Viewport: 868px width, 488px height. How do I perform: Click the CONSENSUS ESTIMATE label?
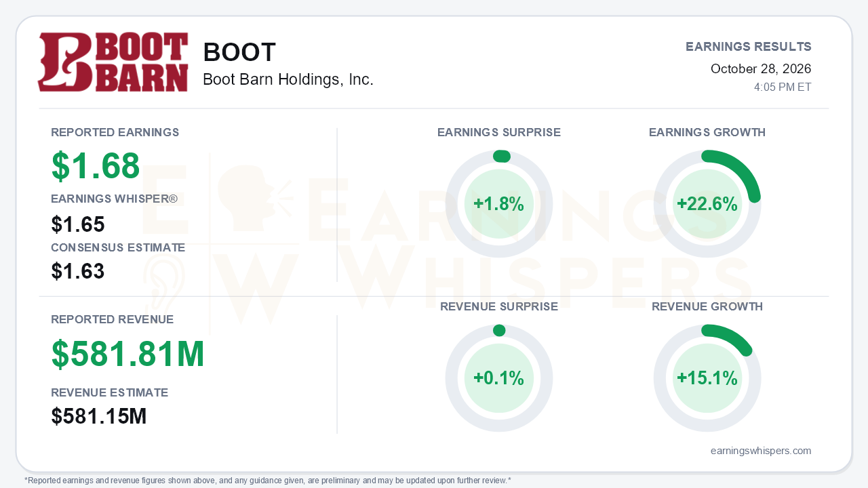[x=118, y=248]
